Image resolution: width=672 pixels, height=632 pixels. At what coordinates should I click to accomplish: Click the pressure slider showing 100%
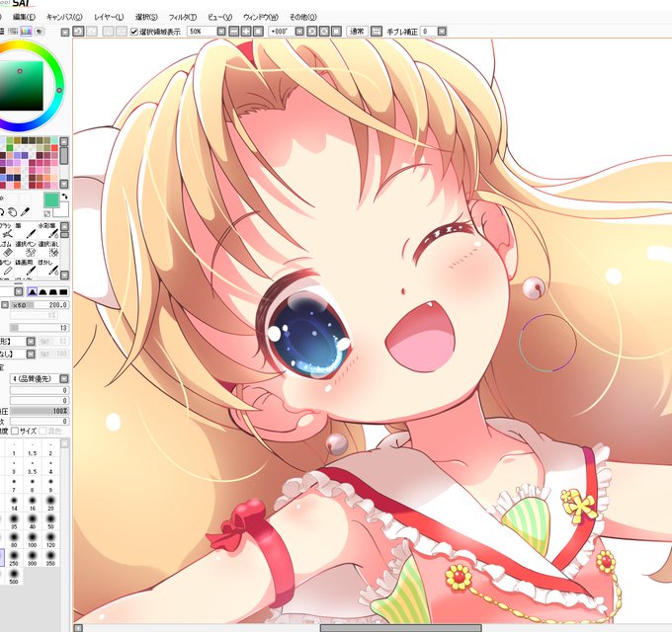39,411
